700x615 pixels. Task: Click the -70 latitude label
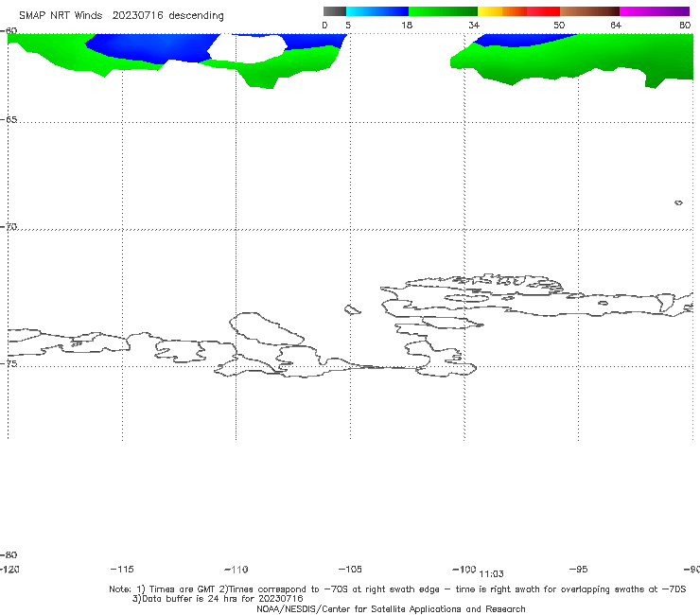tap(9, 227)
